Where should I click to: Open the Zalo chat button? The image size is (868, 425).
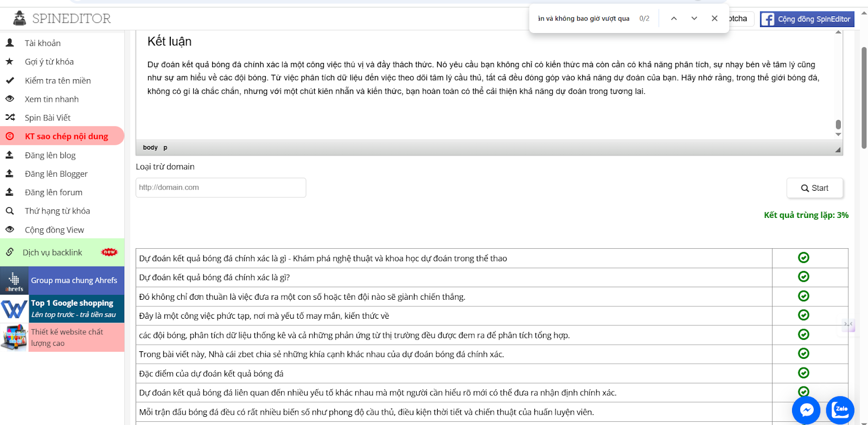pyautogui.click(x=840, y=410)
